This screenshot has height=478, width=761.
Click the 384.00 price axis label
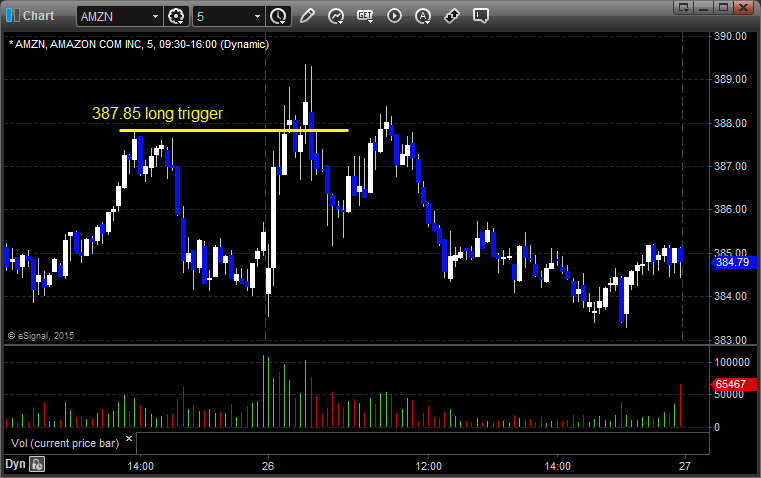730,296
